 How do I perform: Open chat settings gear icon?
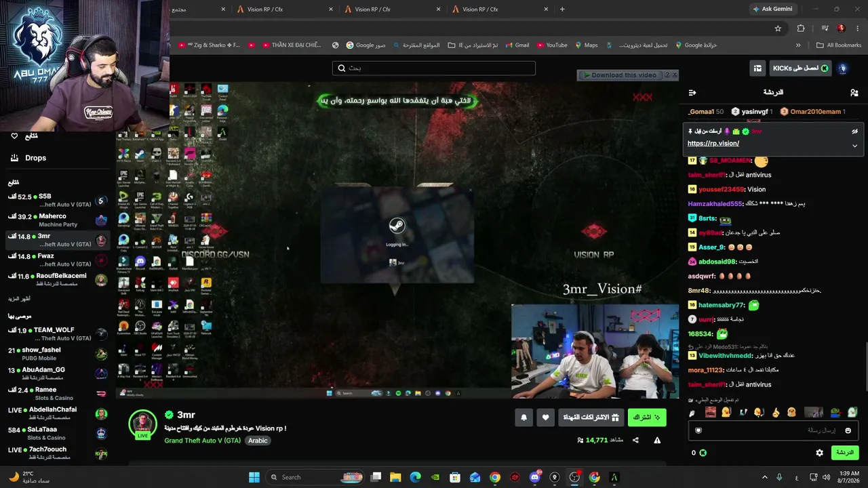pos(819,453)
